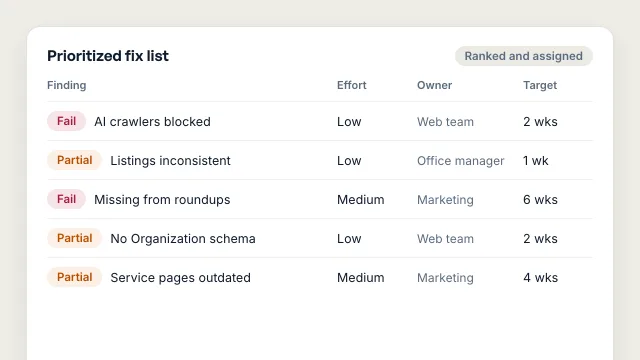Image resolution: width=640 pixels, height=360 pixels.
Task: Click Low effort in No Organization schema row
Action: pos(349,238)
